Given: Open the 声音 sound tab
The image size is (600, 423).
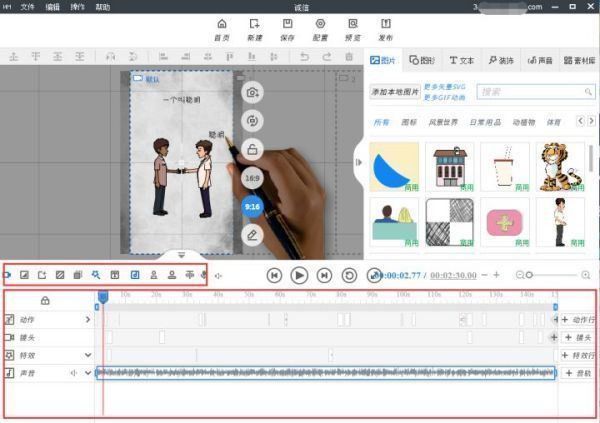Looking at the screenshot, I should tap(540, 60).
